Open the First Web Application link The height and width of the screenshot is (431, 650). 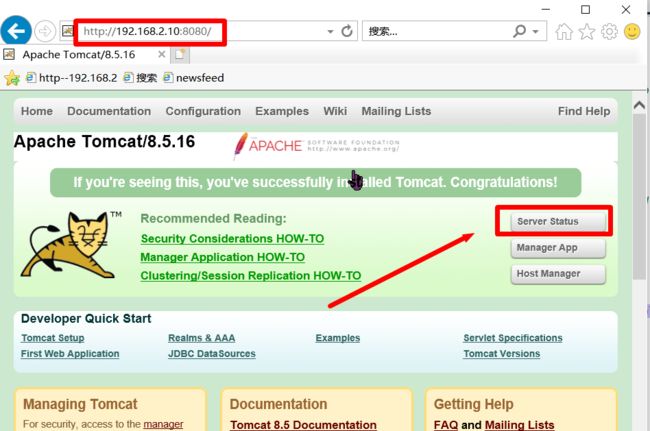70,354
